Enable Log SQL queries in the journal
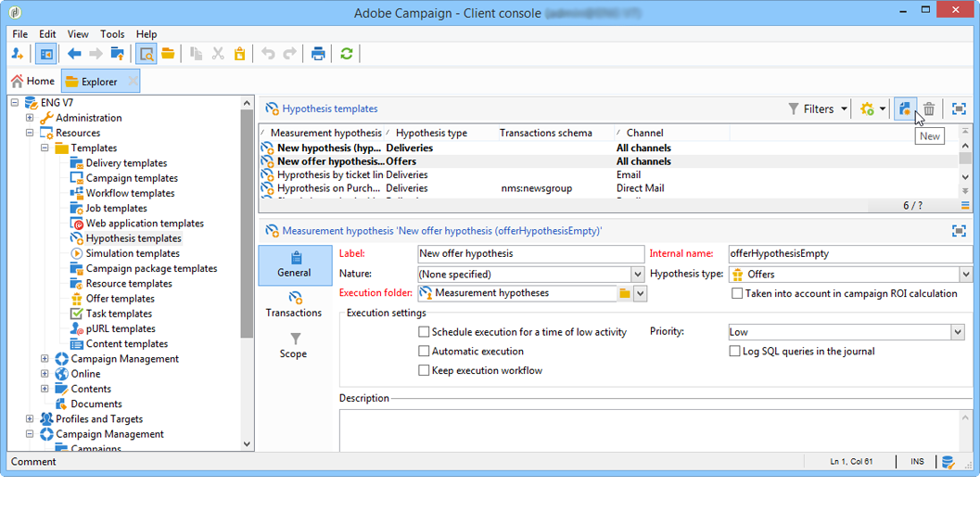 pyautogui.click(x=735, y=351)
